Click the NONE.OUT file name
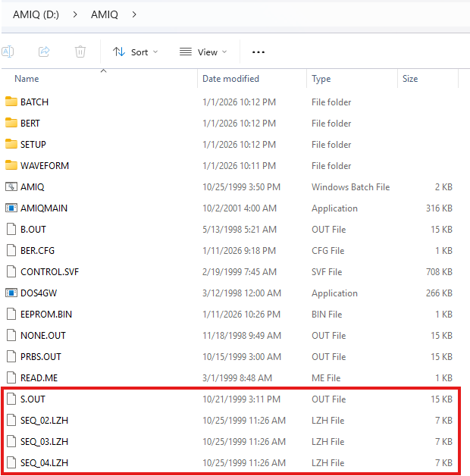 (x=42, y=336)
